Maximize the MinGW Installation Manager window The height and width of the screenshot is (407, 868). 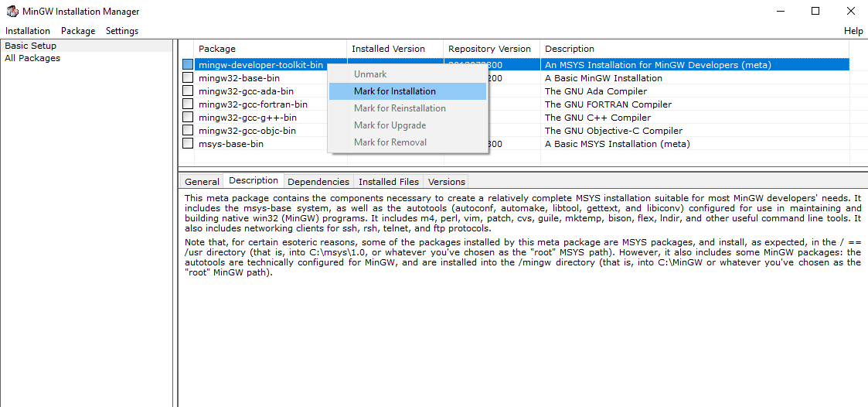click(815, 11)
